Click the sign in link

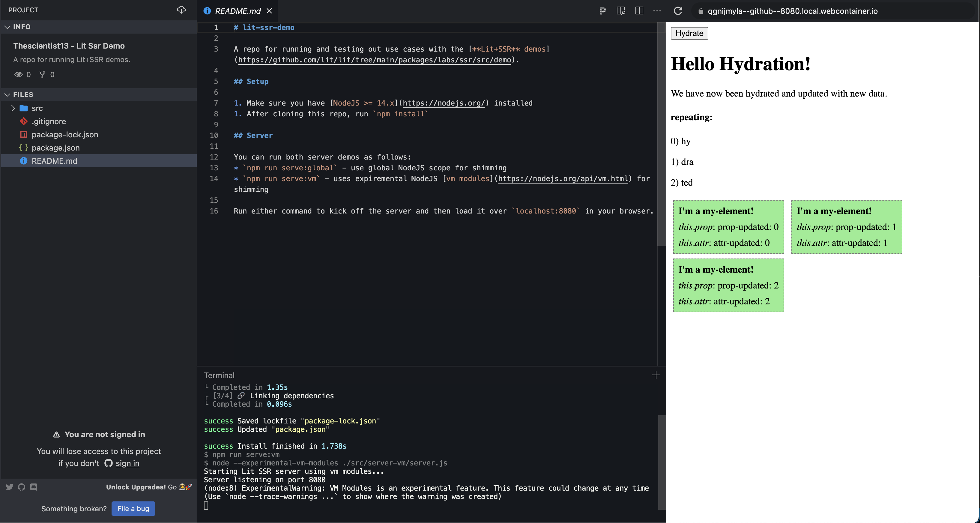[x=127, y=463]
